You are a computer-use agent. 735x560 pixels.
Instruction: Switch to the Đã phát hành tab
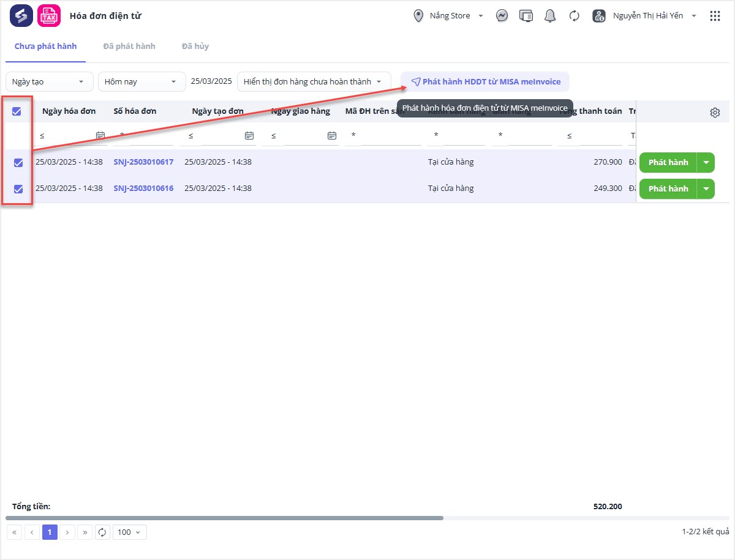click(x=129, y=47)
